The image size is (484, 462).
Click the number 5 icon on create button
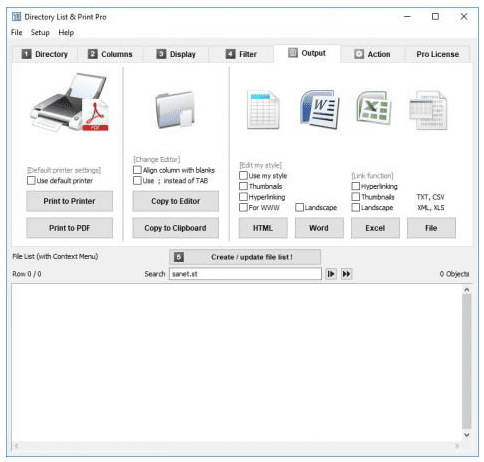(179, 257)
